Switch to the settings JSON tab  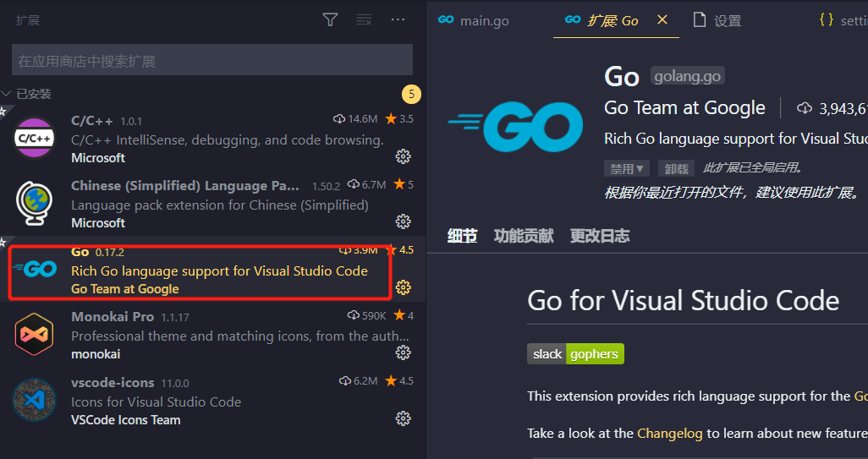(843, 20)
